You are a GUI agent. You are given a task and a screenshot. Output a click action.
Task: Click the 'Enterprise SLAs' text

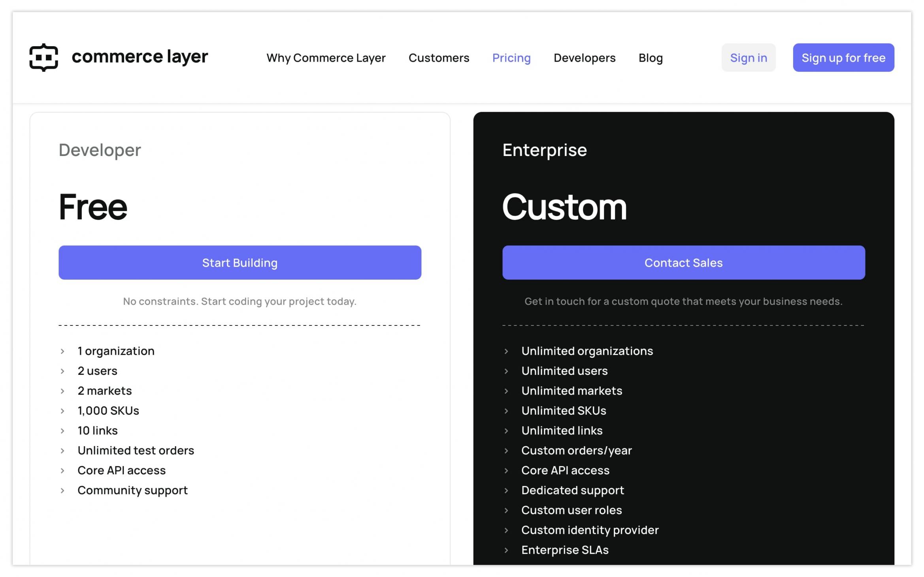[x=565, y=550]
